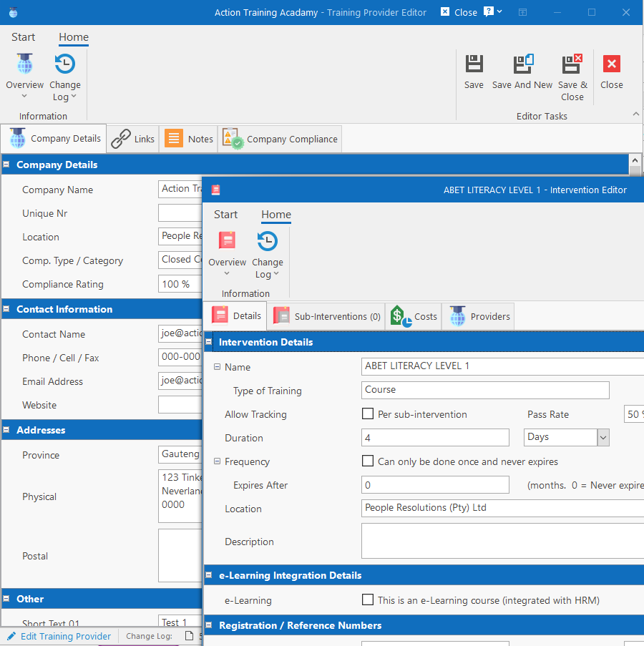Viewport: 644px width, 646px height.
Task: Collapse the Frequency row expander
Action: click(x=217, y=461)
